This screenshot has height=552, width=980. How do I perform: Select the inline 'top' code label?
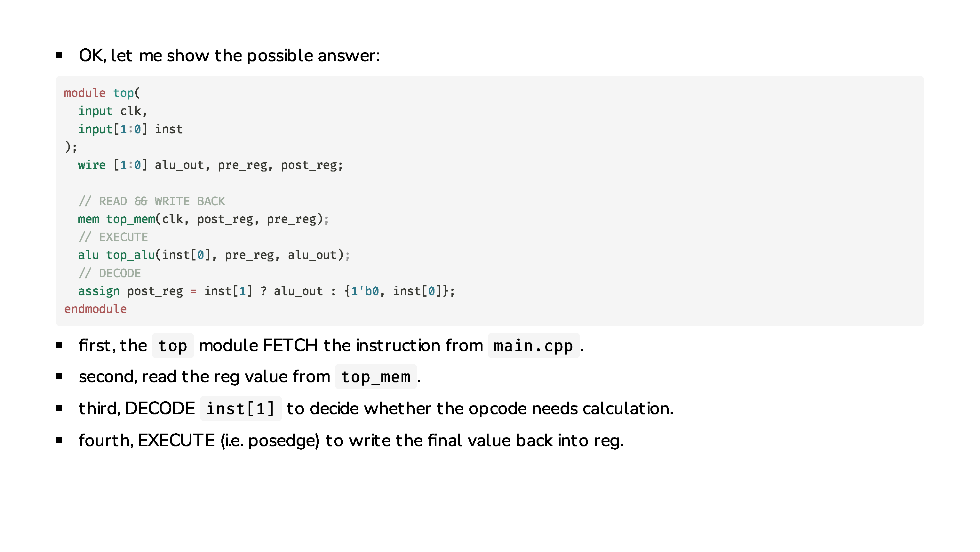(173, 345)
